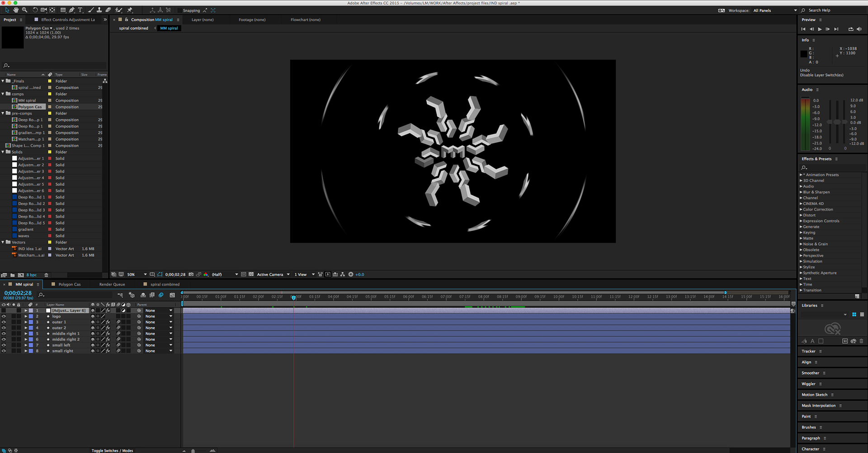Select the Hand tool

[x=16, y=10]
